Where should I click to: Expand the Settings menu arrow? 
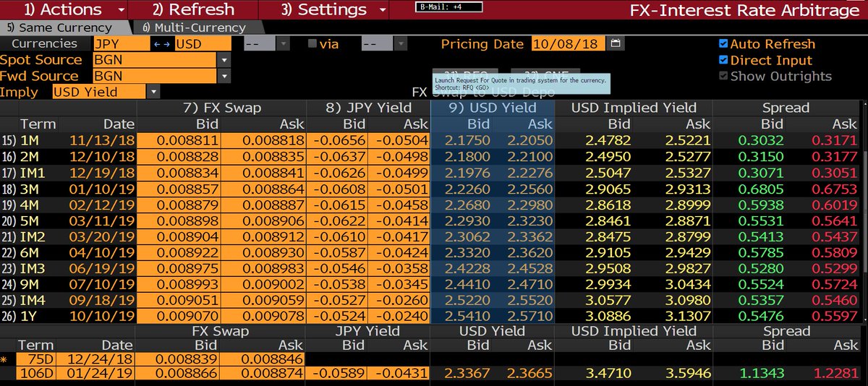382,10
